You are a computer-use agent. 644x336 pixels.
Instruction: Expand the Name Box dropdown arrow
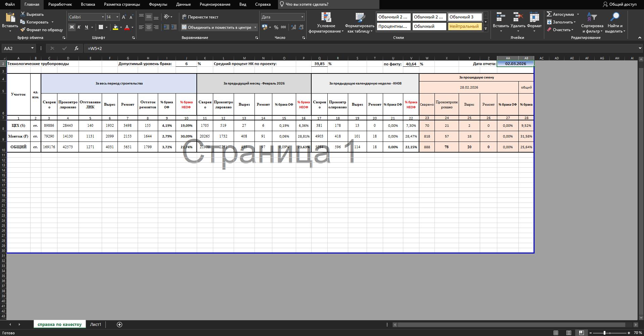point(33,48)
